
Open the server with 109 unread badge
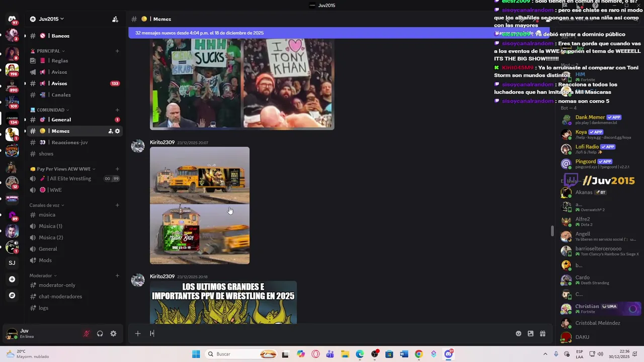pos(12,102)
